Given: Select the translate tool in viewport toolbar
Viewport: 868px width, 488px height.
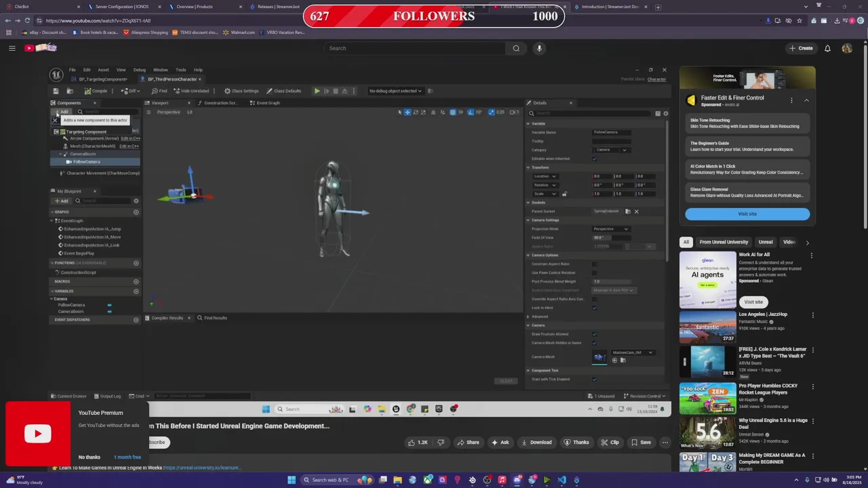Looking at the screenshot, I should 408,112.
